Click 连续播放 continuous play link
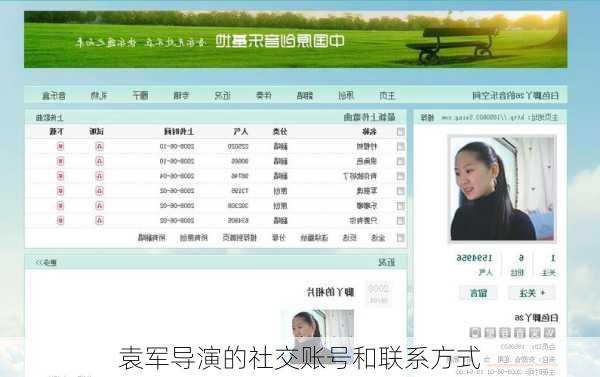Screen dimensions: 600x377 point(314,238)
